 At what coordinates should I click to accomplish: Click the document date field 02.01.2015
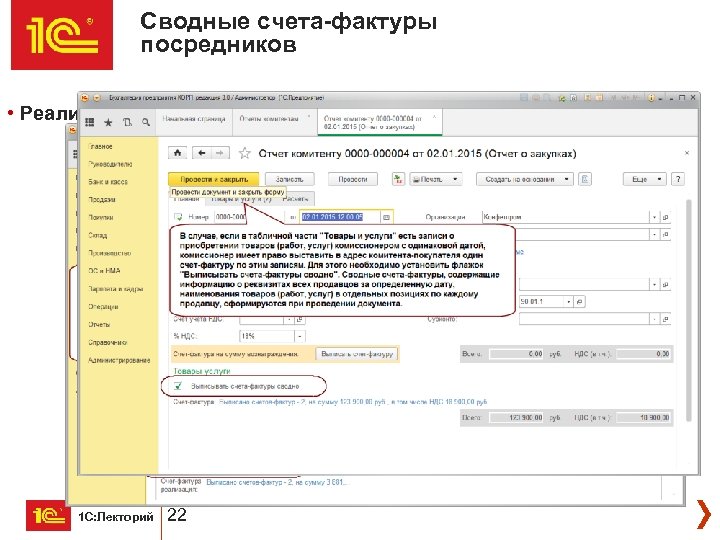(x=340, y=217)
